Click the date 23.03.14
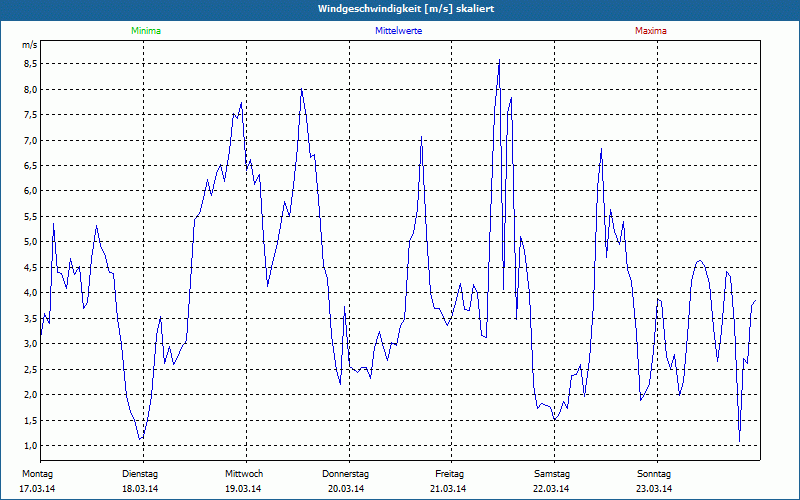 654,489
